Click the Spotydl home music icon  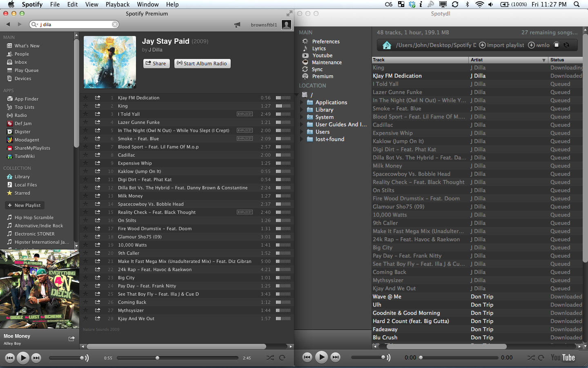tap(387, 45)
